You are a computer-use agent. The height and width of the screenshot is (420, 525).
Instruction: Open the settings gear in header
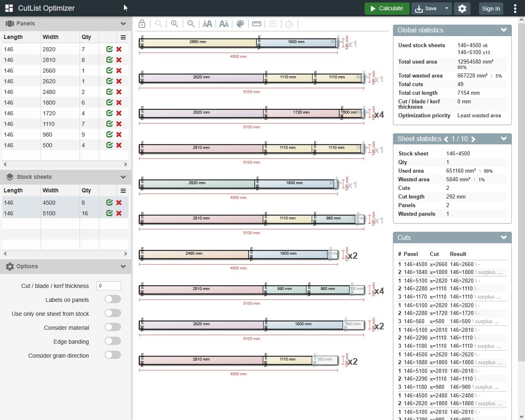pos(462,9)
